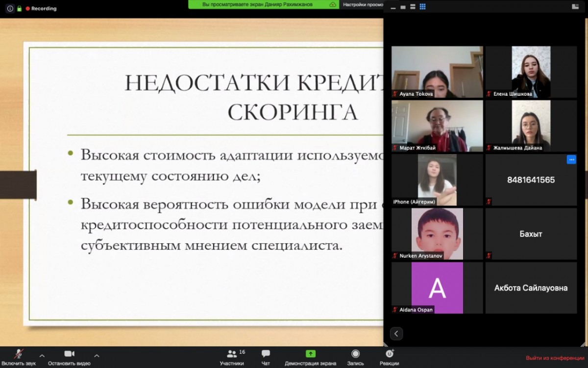Click more options on 8481641565 tile
The width and height of the screenshot is (588, 368).
pyautogui.click(x=571, y=159)
